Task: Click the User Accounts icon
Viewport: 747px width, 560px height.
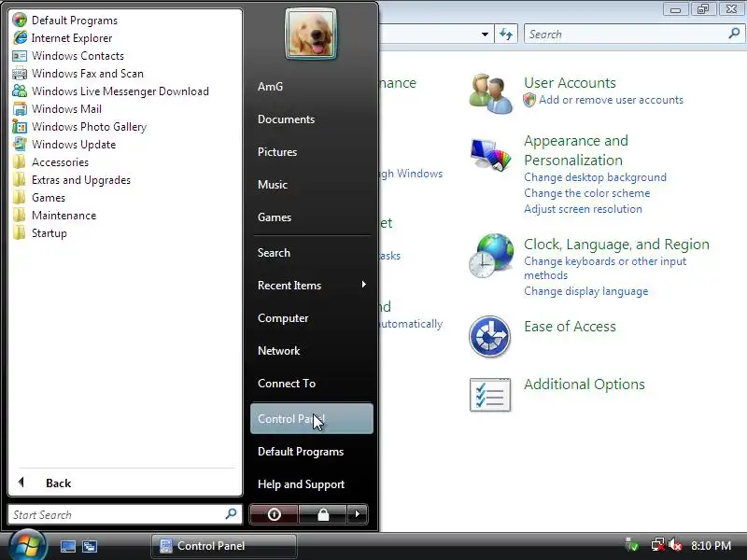Action: click(491, 93)
